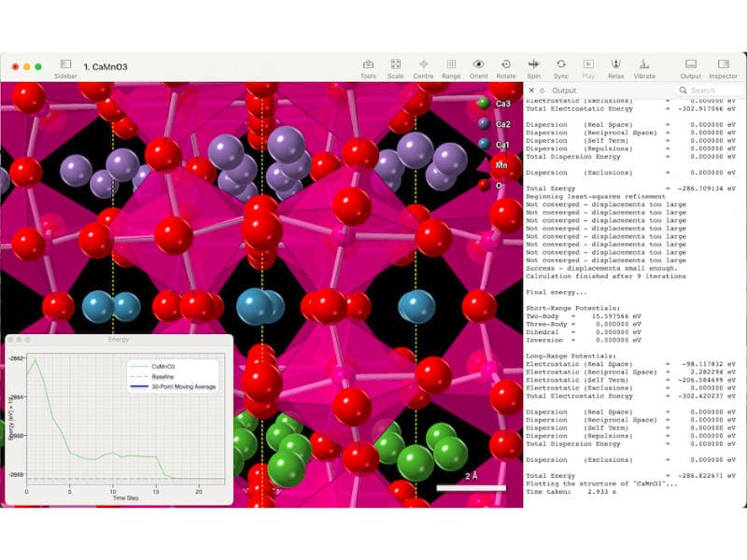Close the Output pane with the X
Viewport: 747px width, 560px height.
pos(531,90)
